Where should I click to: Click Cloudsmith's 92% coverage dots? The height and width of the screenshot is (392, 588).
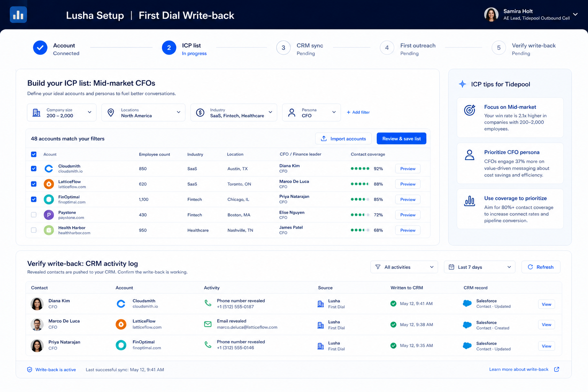click(360, 168)
